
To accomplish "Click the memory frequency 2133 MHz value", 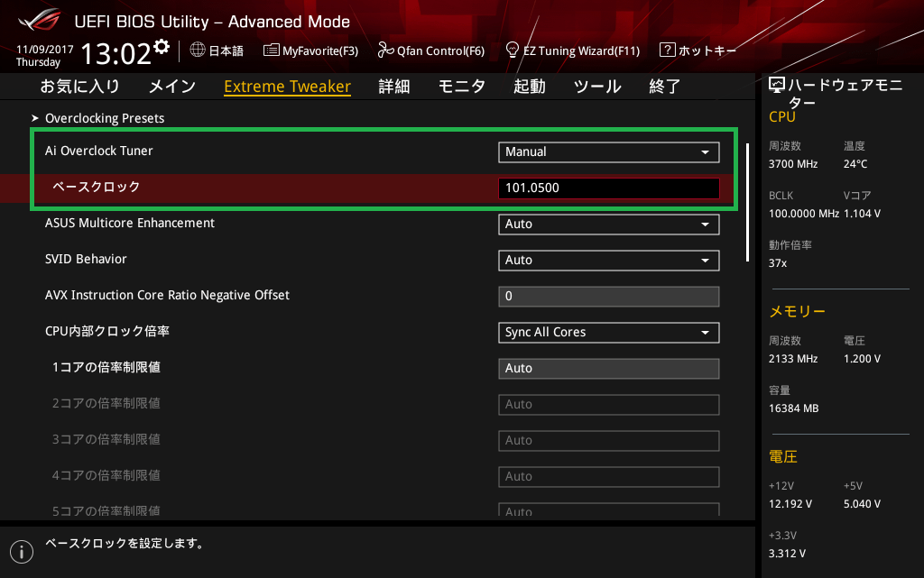I will pos(793,359).
